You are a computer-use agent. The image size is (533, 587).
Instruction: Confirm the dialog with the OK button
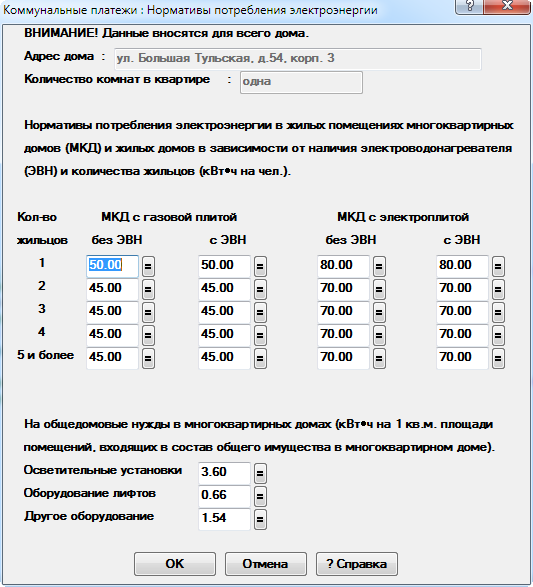click(x=175, y=564)
